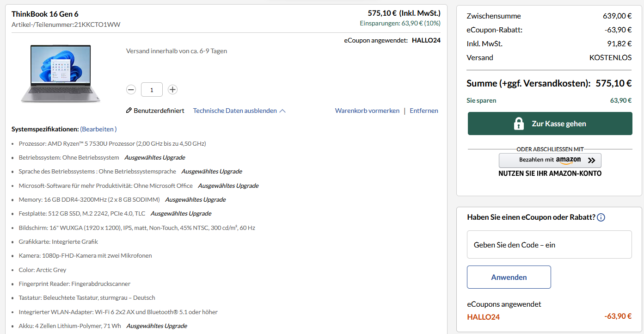Open Ausgewähltes Upgrade next to Memory
The width and height of the screenshot is (644, 334).
[196, 199]
